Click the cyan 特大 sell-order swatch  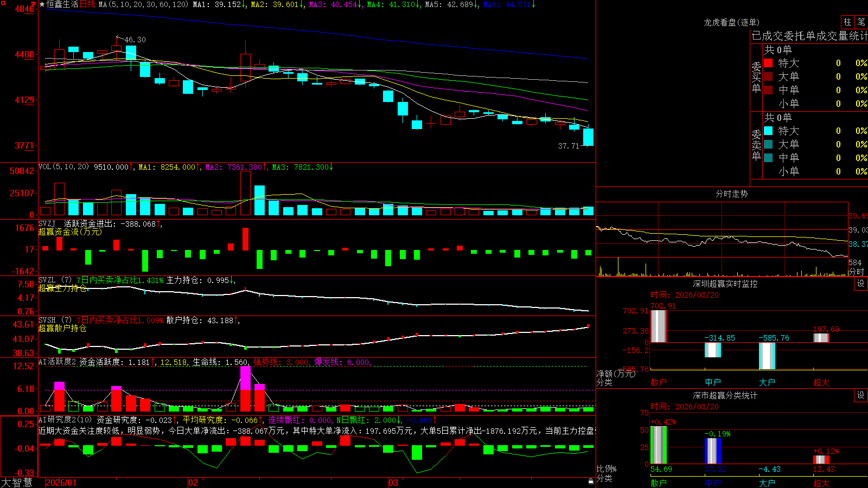(768, 131)
